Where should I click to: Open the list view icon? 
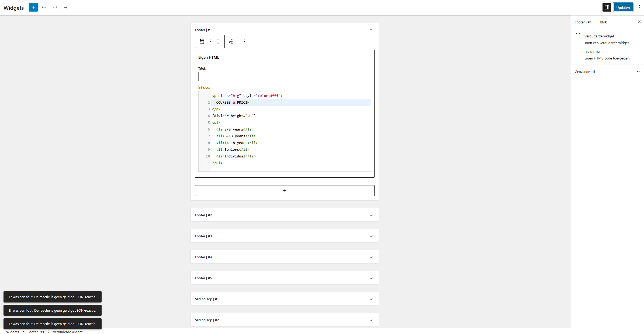pos(66,7)
